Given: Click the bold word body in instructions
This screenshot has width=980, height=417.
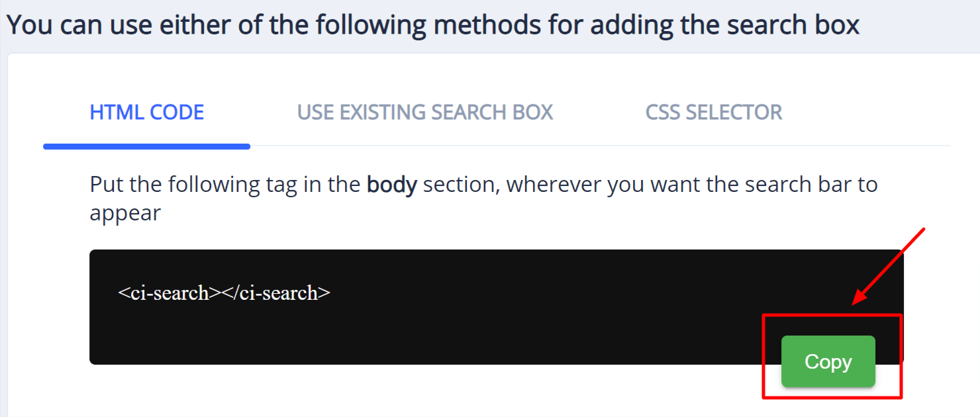Looking at the screenshot, I should (392, 185).
